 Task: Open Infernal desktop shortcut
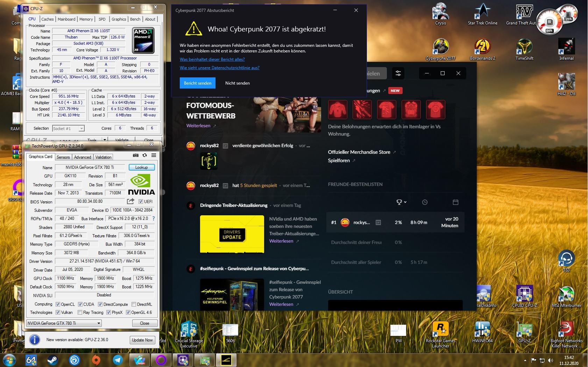tap(566, 49)
